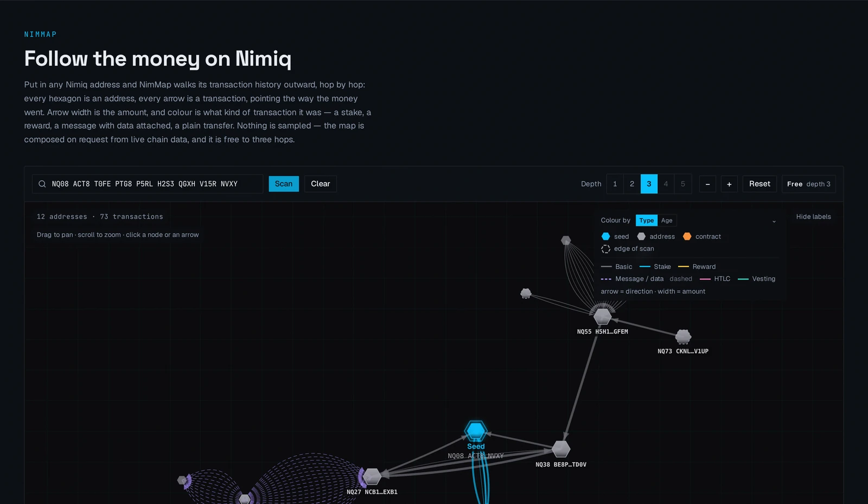
Task: Set scan depth to 2
Action: point(632,184)
